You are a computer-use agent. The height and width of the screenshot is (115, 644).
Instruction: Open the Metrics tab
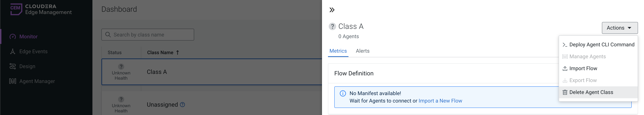(x=338, y=51)
